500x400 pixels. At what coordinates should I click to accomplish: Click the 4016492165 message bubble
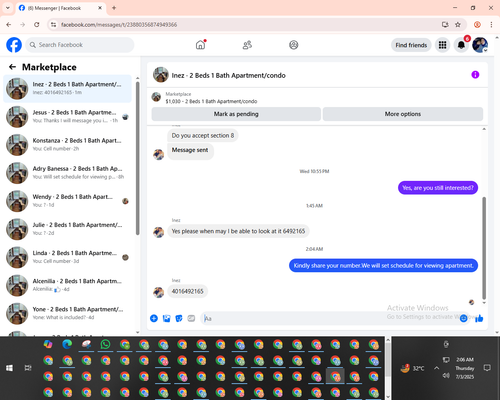point(187,291)
